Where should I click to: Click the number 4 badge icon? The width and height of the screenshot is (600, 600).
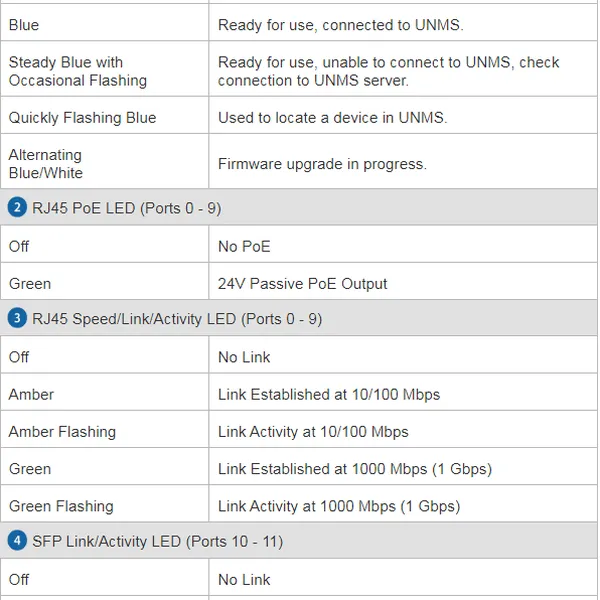(x=16, y=541)
